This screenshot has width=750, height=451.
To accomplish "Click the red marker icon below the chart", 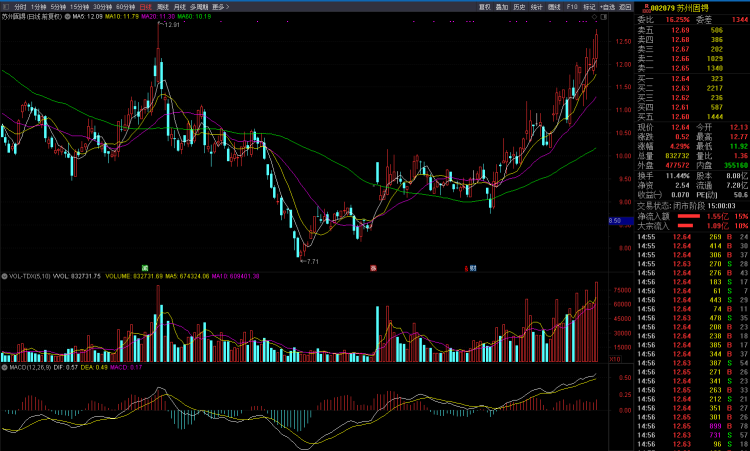I will click(373, 268).
